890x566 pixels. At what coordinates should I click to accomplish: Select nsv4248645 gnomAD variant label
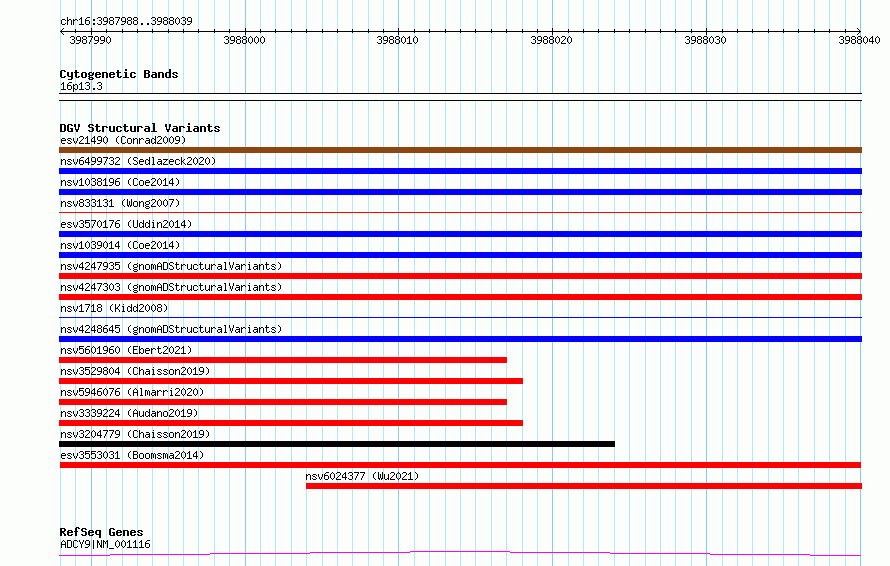click(x=171, y=329)
